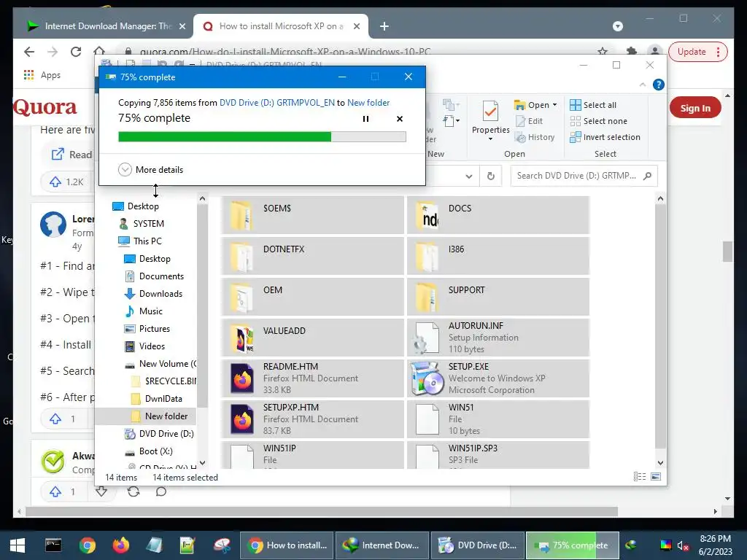Open Videos in navigation pane
Screen dimensions: 747x560
pos(145,346)
